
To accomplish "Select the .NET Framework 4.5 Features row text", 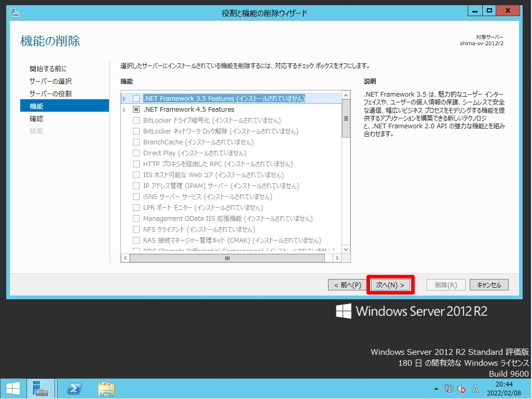I will 188,109.
